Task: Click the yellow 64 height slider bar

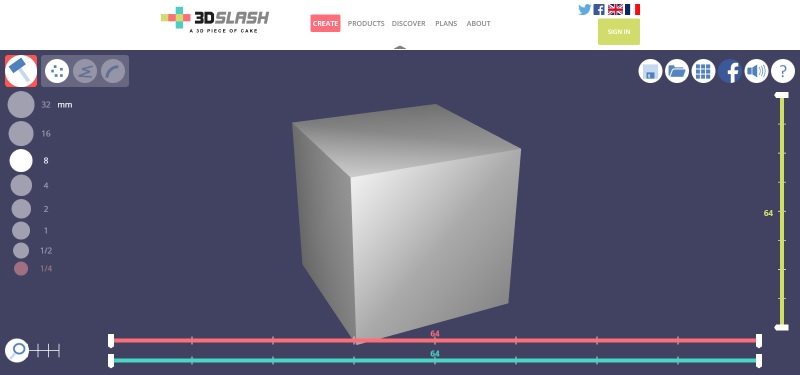Action: (782, 211)
